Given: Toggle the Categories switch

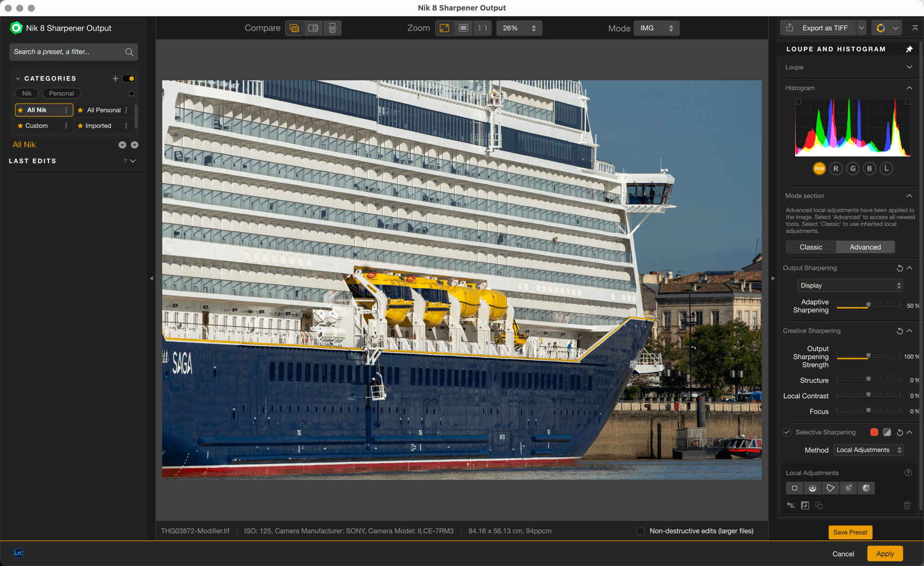Looking at the screenshot, I should click(129, 79).
